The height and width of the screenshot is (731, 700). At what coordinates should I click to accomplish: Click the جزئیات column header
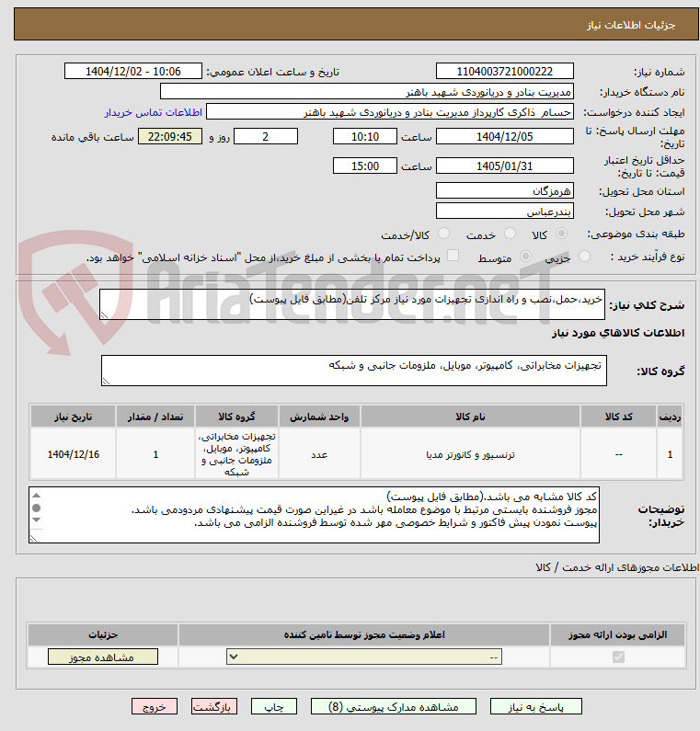[x=103, y=634]
